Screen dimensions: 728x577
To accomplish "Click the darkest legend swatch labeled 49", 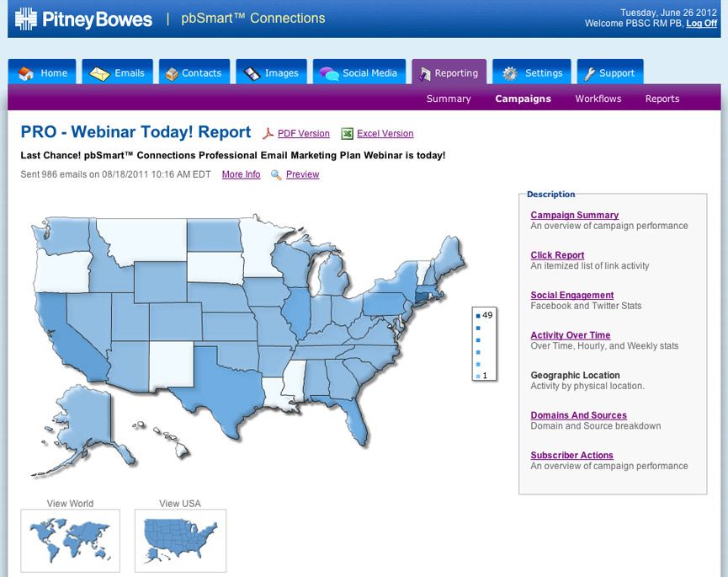I will tap(478, 316).
